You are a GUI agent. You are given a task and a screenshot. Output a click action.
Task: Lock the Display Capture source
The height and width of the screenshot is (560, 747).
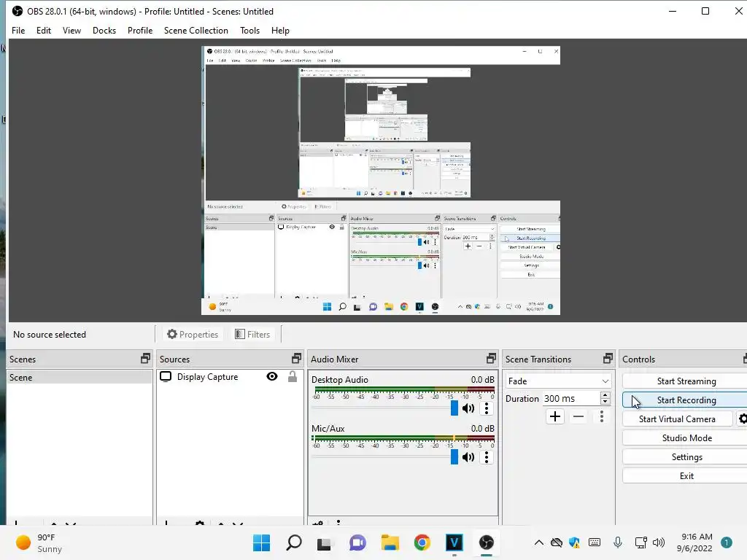pos(293,377)
